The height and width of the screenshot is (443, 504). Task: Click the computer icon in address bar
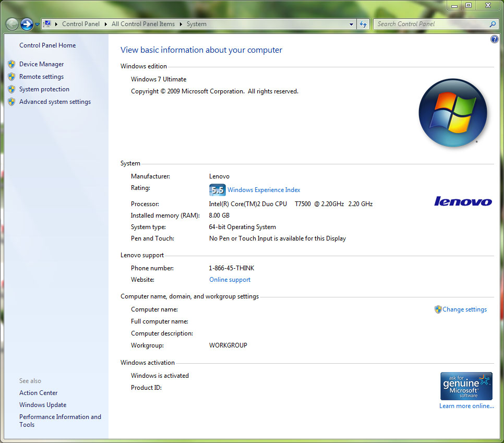47,24
